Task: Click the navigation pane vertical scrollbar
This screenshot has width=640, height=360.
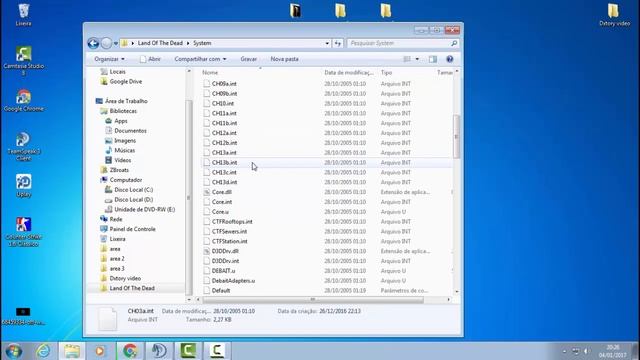Action: [x=189, y=198]
